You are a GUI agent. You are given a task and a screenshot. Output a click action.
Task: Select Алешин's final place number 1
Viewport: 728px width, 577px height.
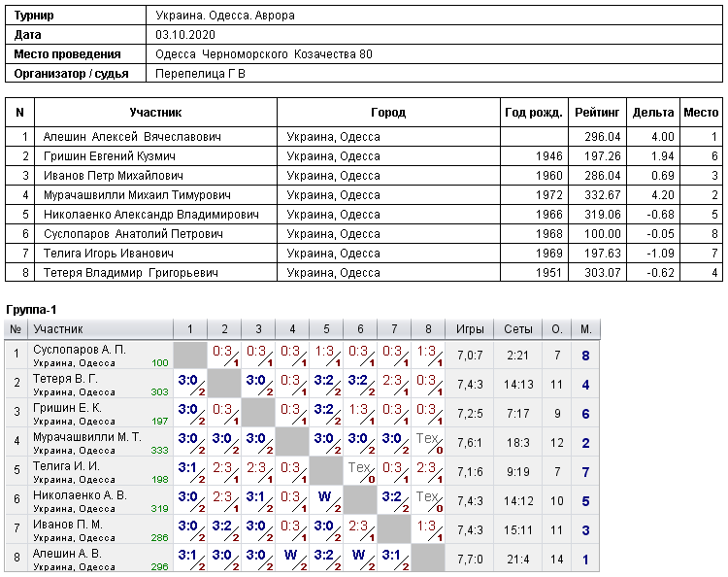pyautogui.click(x=585, y=560)
